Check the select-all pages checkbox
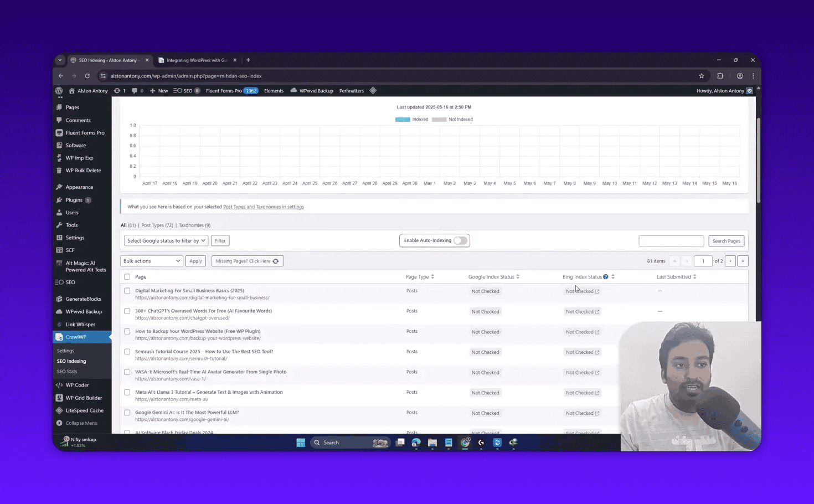814x504 pixels. (127, 276)
